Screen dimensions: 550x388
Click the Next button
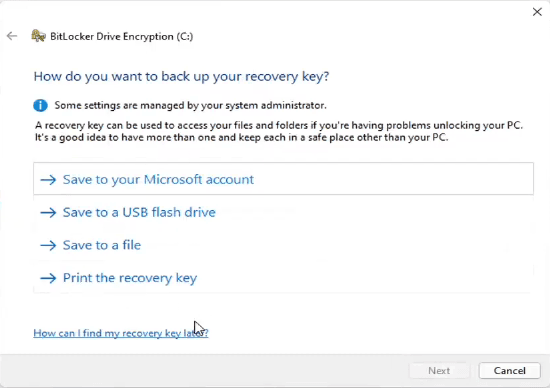tap(439, 370)
